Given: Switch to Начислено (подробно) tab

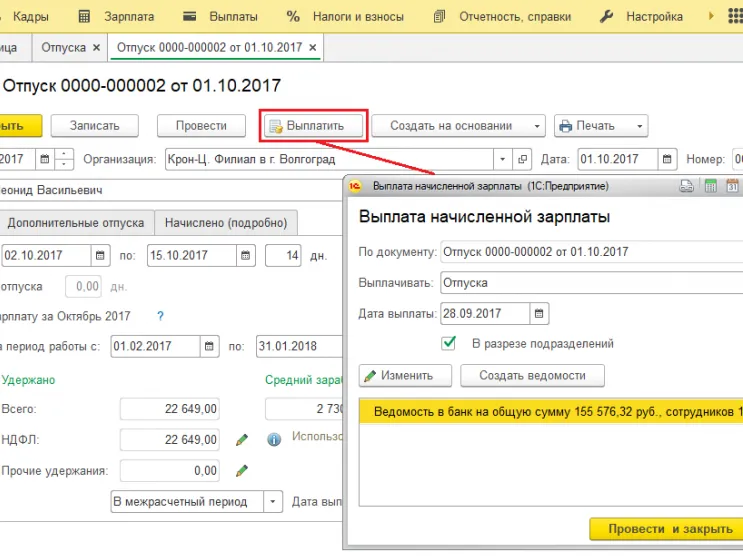Looking at the screenshot, I should click(226, 223).
